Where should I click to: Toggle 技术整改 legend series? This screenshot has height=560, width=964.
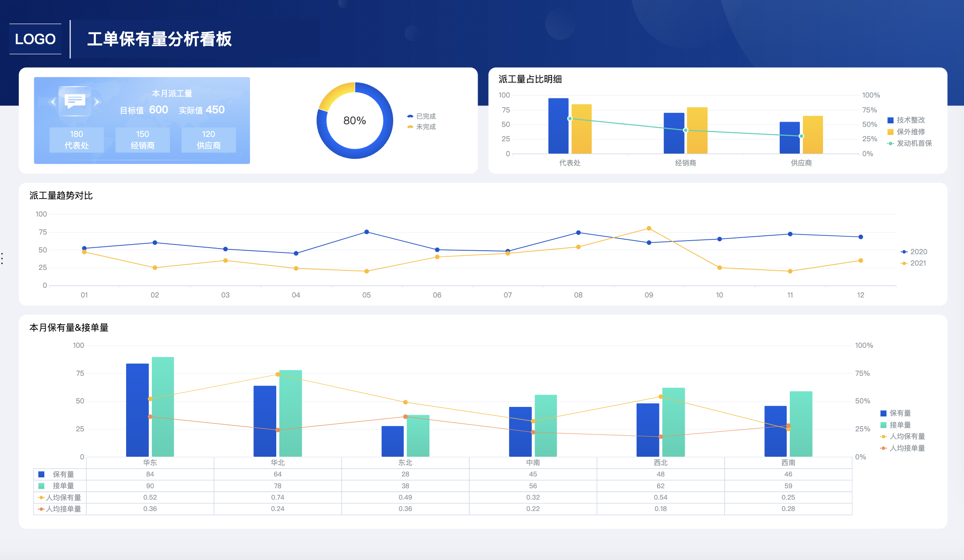pos(906,120)
